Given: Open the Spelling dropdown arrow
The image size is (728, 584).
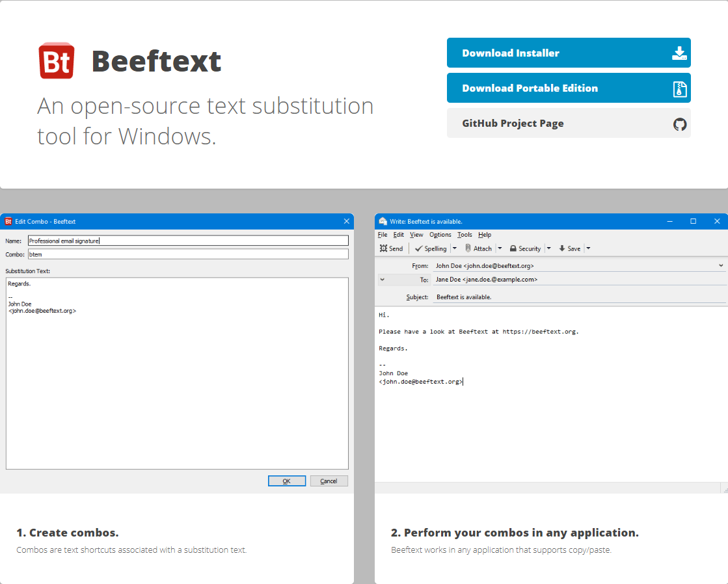Looking at the screenshot, I should [455, 248].
